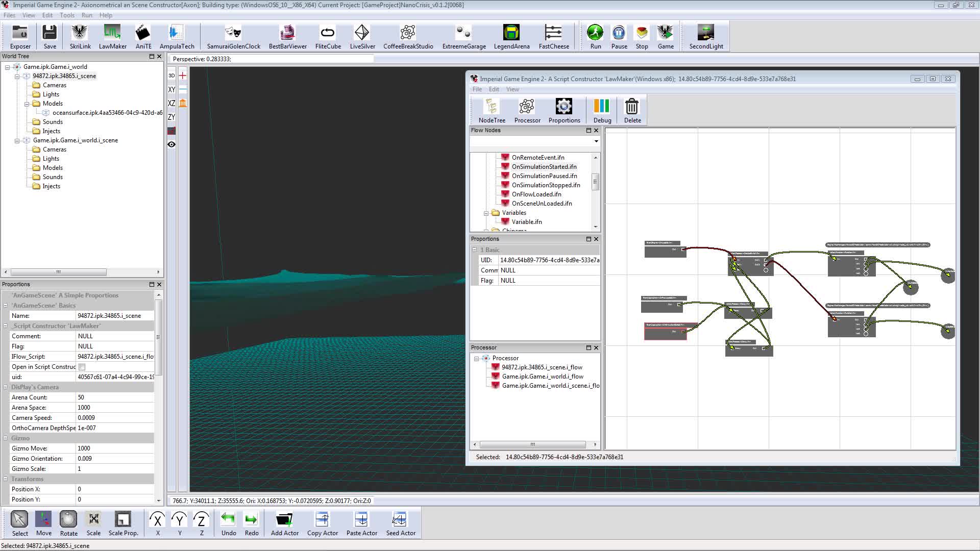The height and width of the screenshot is (551, 980).
Task: Save the project with the Save icon
Action: tap(50, 37)
